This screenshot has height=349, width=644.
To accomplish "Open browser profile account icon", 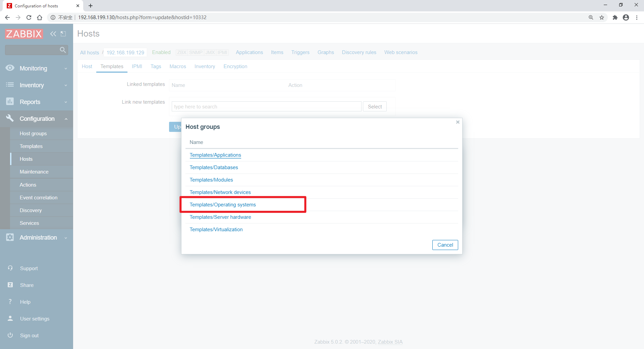I will pyautogui.click(x=626, y=17).
